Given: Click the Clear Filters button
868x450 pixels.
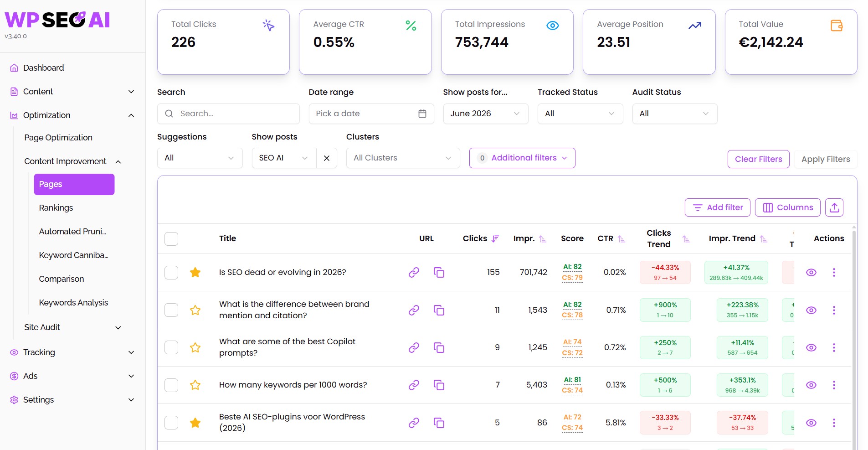Looking at the screenshot, I should [x=758, y=159].
